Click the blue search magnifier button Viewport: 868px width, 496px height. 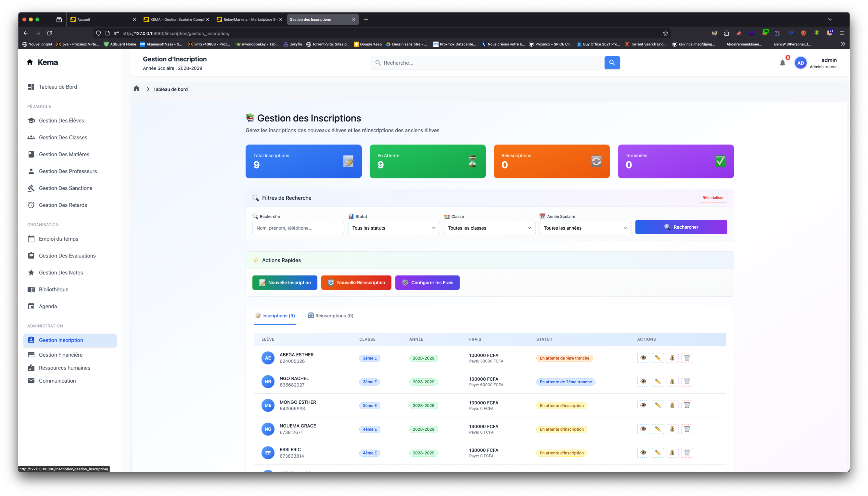(612, 63)
